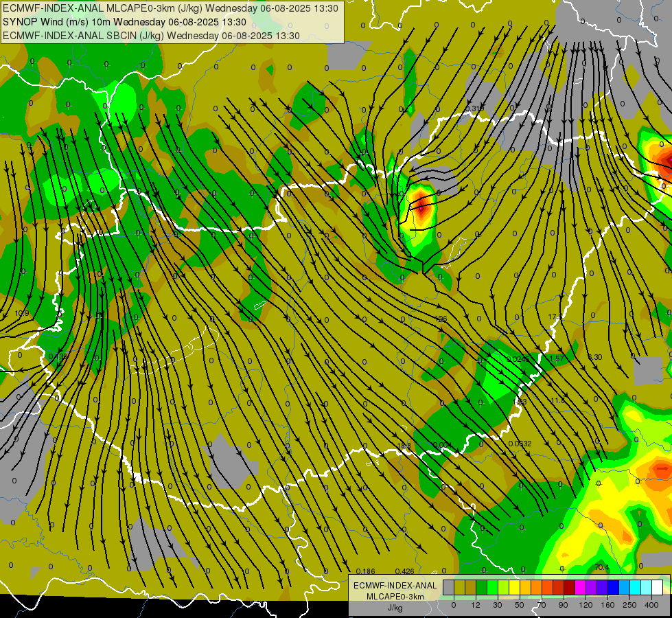Screen dimensions: 672x618
Task: Click the map value '0.438'
Action: pyautogui.click(x=58, y=356)
